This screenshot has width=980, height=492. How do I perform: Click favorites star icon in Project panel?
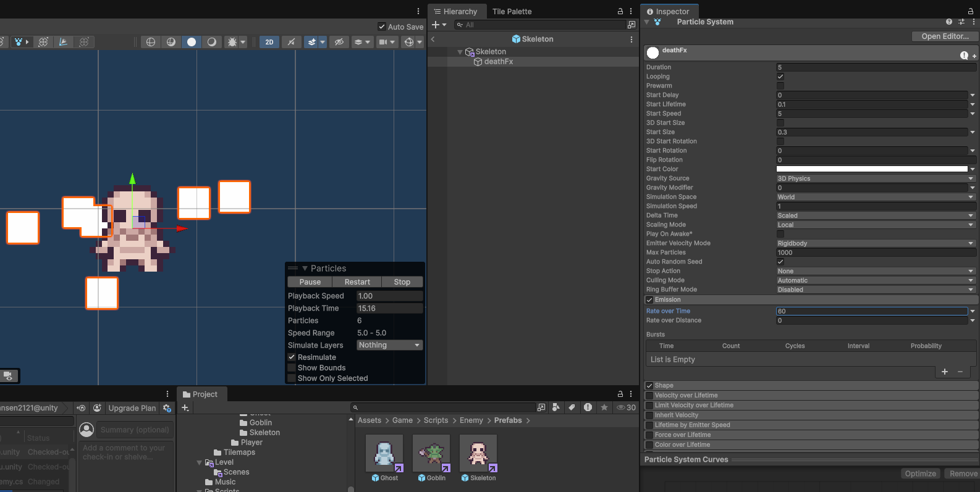604,407
